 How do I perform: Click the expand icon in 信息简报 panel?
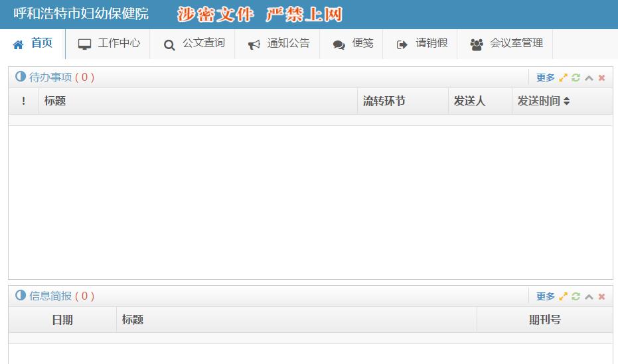tap(563, 296)
